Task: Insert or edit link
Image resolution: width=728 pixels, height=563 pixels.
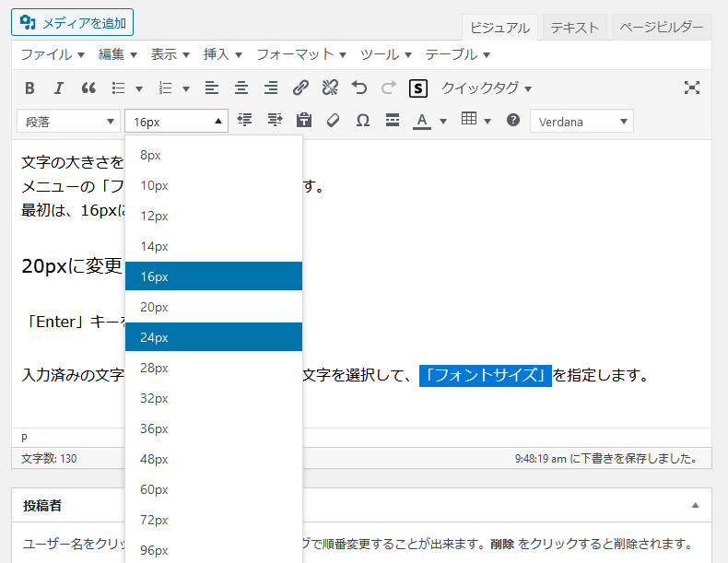Action: point(300,88)
